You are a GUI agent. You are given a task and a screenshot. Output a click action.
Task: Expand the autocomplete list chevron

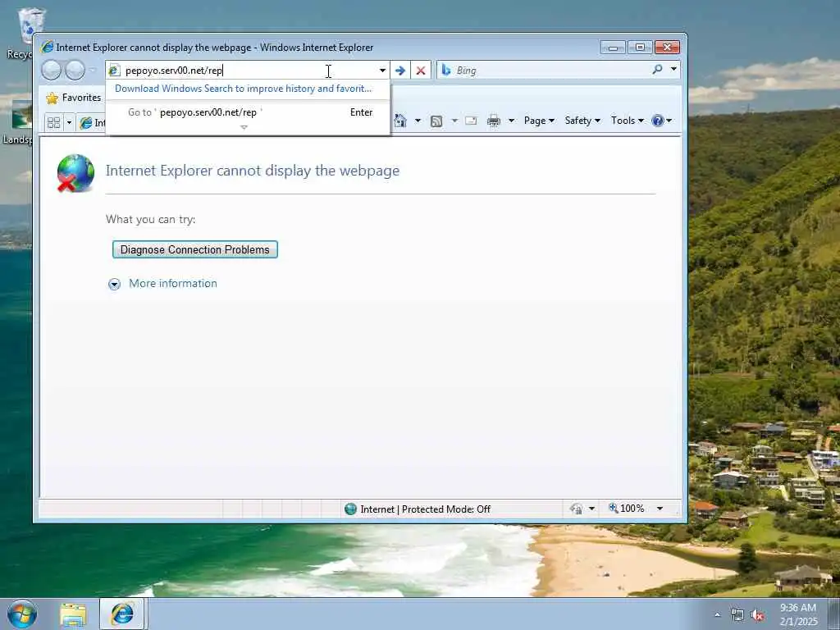tap(244, 127)
